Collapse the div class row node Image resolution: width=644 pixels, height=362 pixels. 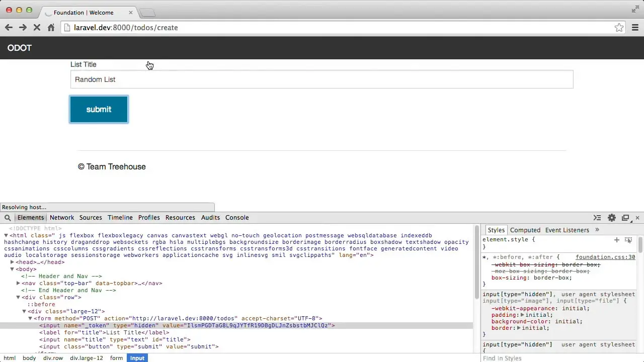[x=18, y=297]
